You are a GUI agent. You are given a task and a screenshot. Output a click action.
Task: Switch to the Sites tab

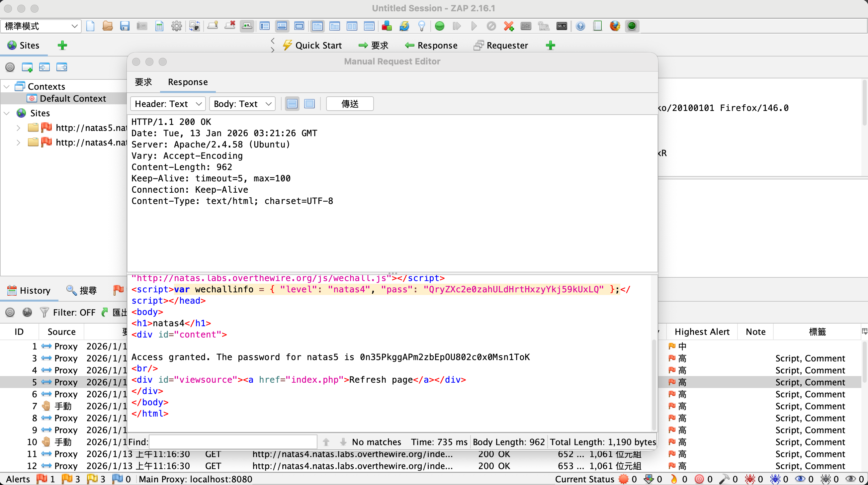click(24, 46)
